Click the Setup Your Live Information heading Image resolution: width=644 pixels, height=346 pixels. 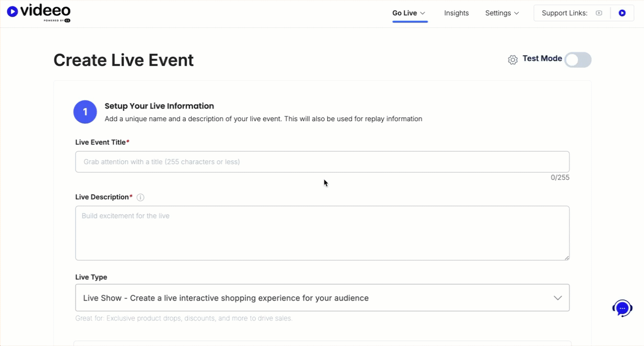(159, 106)
